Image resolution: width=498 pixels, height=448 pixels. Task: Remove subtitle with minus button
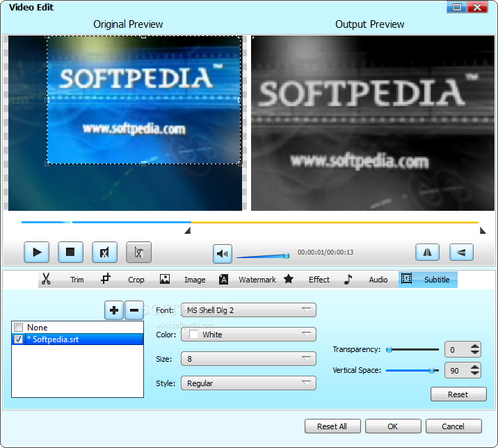tap(134, 310)
